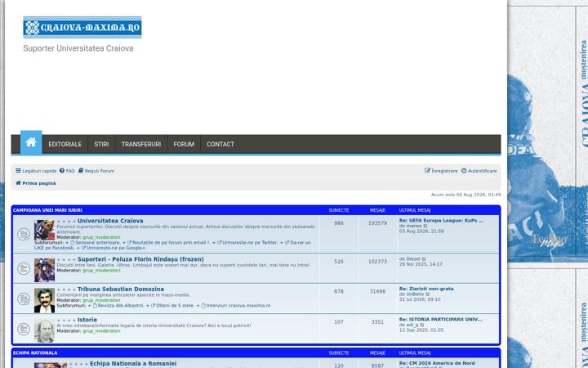Click Istorie forum portrait thumbnail
The width and height of the screenshot is (588, 368).
[x=44, y=331]
